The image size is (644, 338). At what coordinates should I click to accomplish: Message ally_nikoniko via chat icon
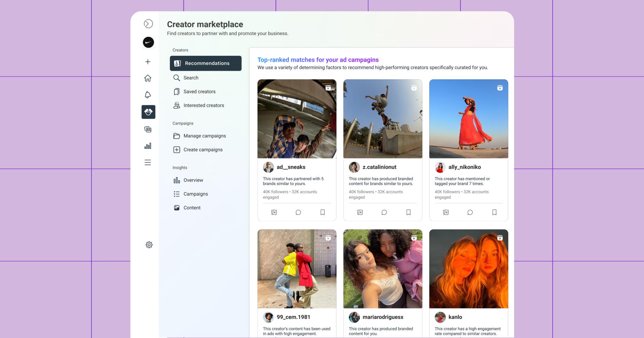coord(470,212)
